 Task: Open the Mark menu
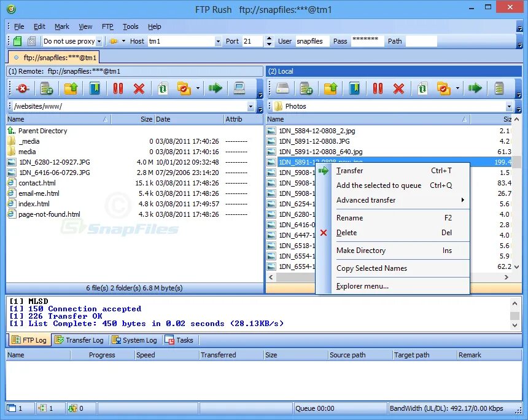click(62, 26)
